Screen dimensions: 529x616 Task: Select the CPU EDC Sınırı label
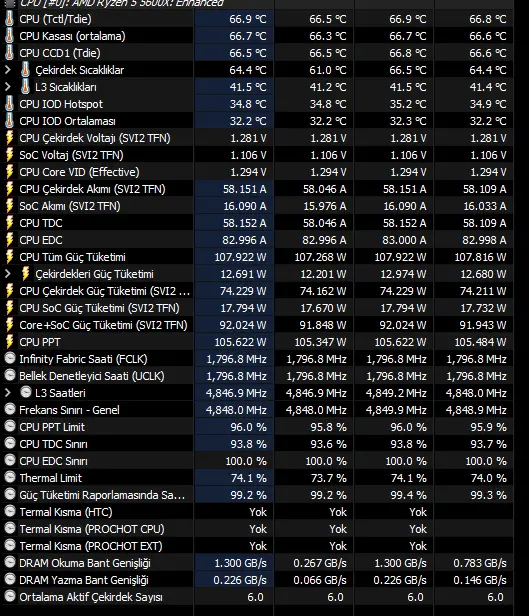[x=53, y=461]
